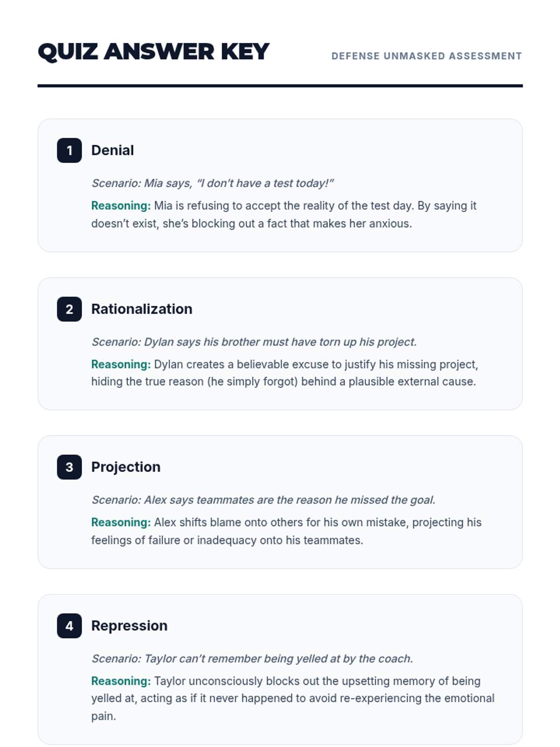Screen dimensions: 560x747
Task: Select the Denial answer heading
Action: coord(112,150)
